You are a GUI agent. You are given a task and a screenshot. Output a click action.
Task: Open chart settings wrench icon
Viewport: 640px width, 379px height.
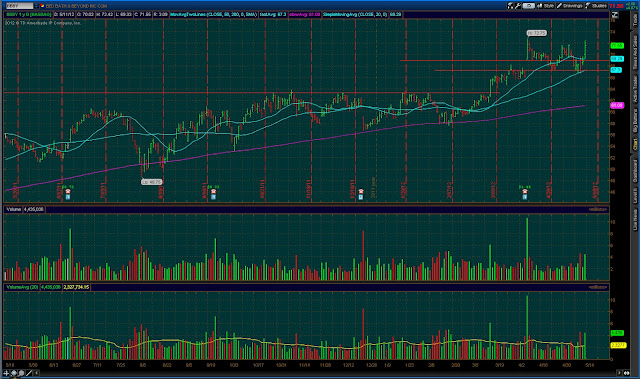click(518, 6)
